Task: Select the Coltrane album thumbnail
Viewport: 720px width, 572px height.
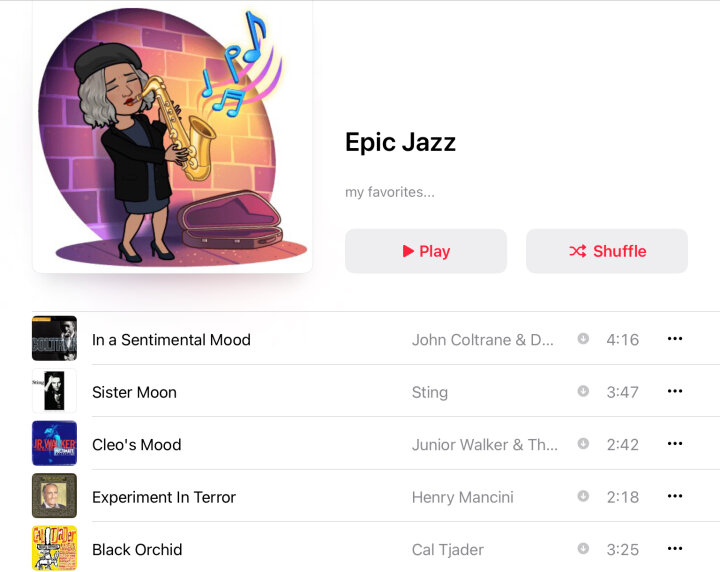Action: tap(54, 338)
